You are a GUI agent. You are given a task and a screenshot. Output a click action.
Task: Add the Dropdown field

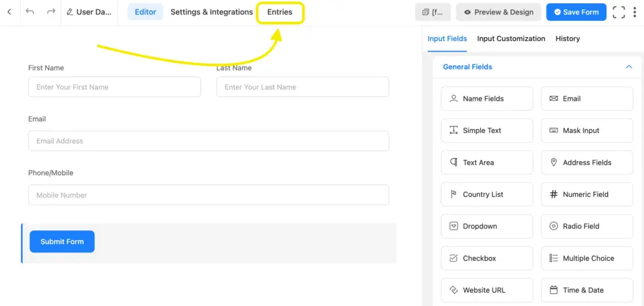[487, 226]
